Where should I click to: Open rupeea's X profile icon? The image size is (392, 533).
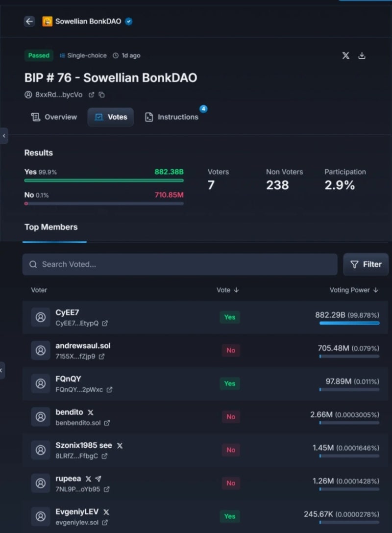(88, 479)
